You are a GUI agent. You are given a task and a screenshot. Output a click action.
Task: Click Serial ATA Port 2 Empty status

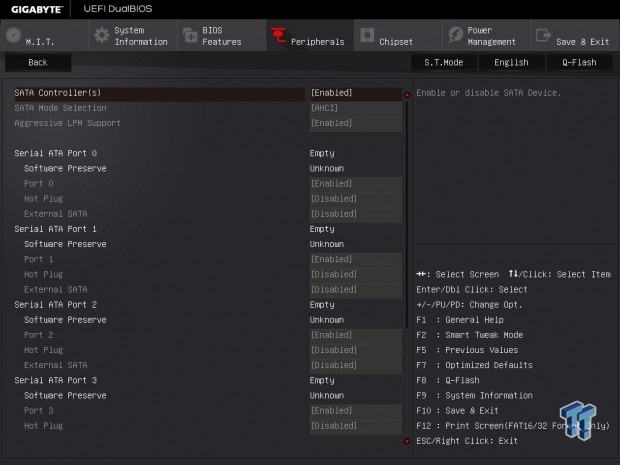click(322, 305)
